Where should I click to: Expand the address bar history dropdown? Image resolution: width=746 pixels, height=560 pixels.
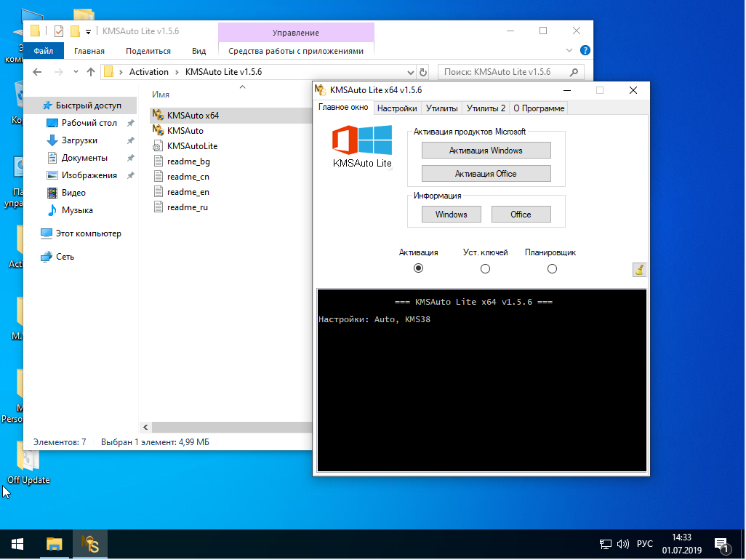point(411,73)
